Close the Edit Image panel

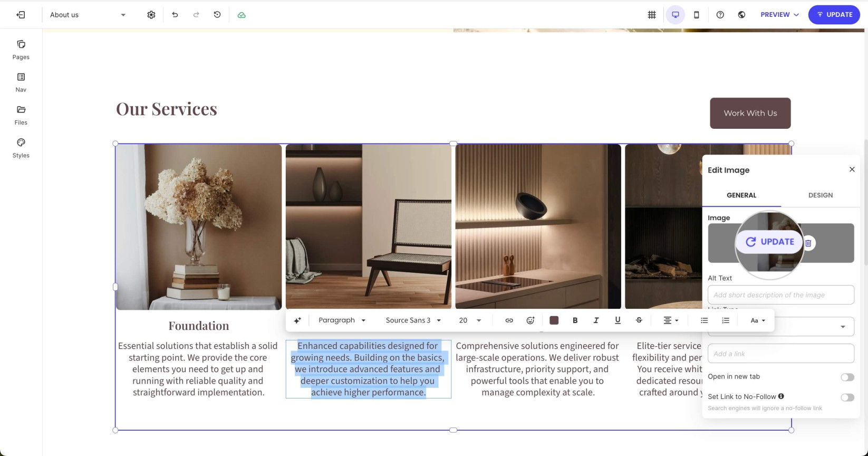(x=852, y=169)
